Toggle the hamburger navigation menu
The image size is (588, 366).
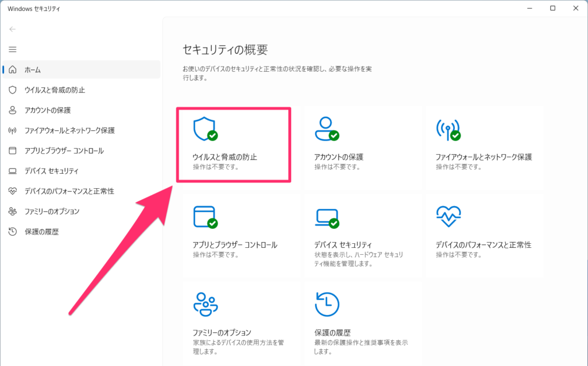[13, 49]
